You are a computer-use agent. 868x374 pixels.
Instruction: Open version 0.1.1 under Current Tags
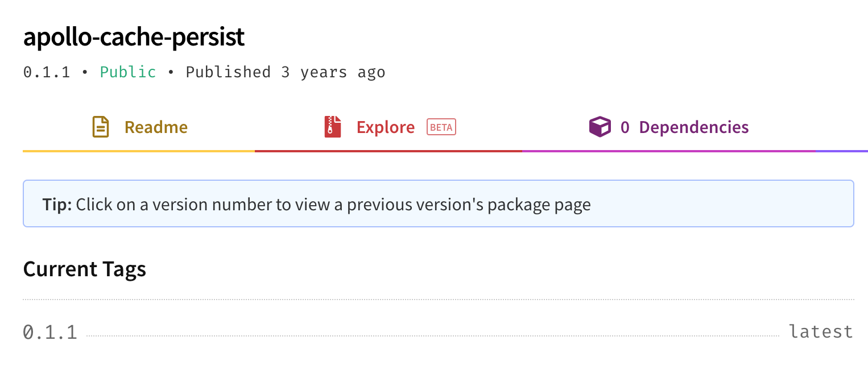(50, 331)
